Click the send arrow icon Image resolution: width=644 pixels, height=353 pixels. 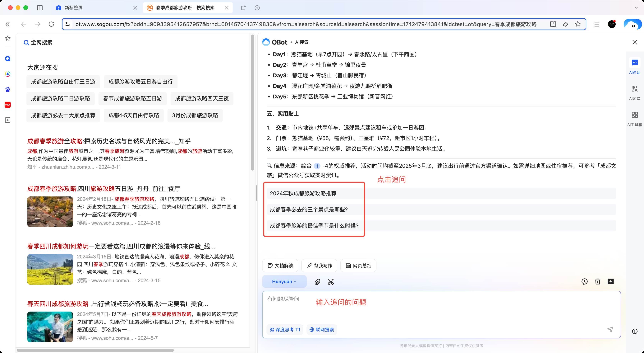click(610, 329)
